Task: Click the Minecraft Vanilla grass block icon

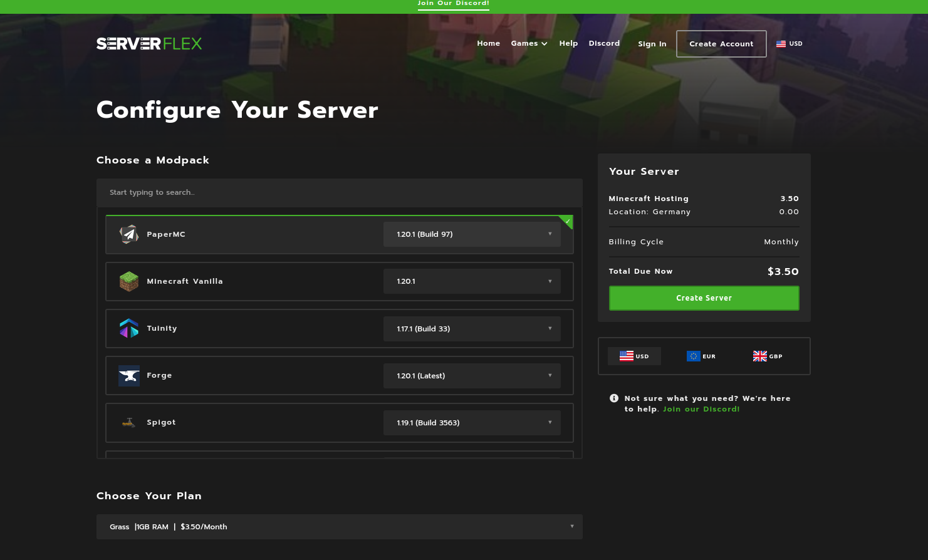Action: point(129,281)
